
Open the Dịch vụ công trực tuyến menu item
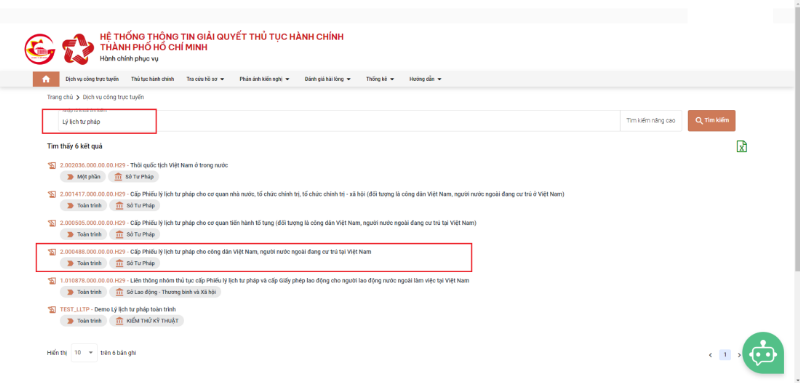pos(92,79)
